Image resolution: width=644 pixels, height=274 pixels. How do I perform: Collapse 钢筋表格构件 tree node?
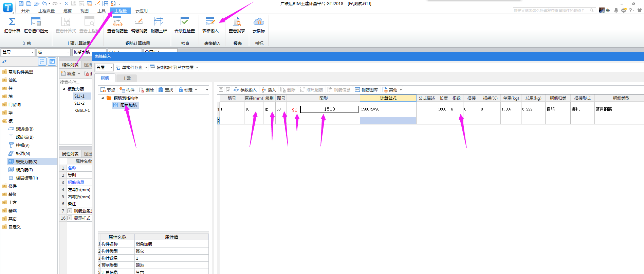(x=103, y=98)
